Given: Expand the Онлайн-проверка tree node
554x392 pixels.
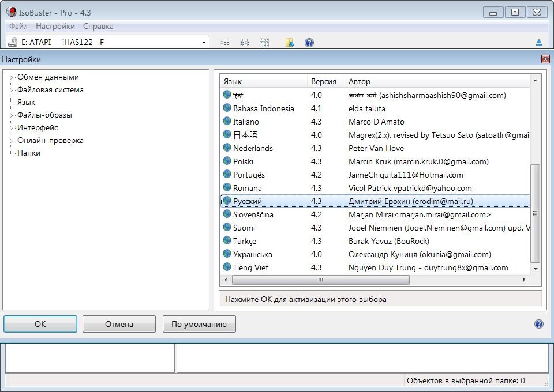Looking at the screenshot, I should point(12,141).
